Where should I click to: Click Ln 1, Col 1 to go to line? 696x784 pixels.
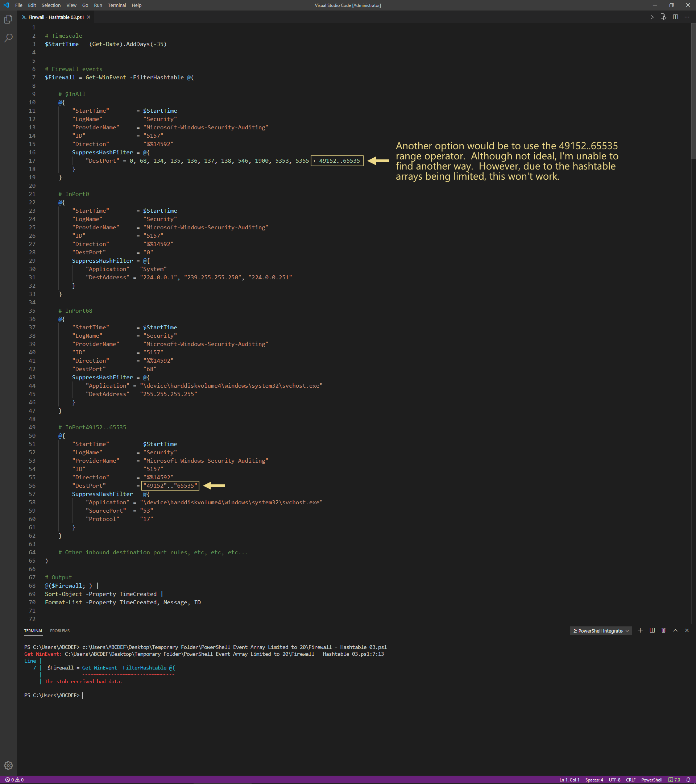click(x=569, y=779)
